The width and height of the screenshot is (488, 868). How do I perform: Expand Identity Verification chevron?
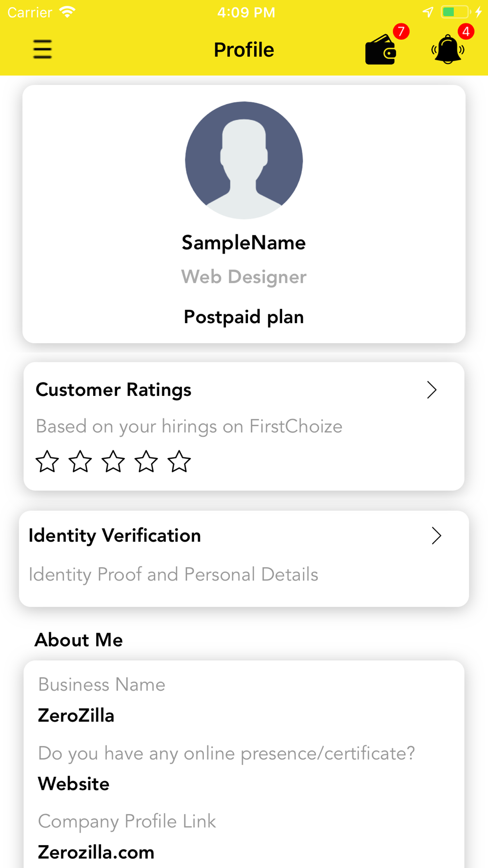pos(437,536)
